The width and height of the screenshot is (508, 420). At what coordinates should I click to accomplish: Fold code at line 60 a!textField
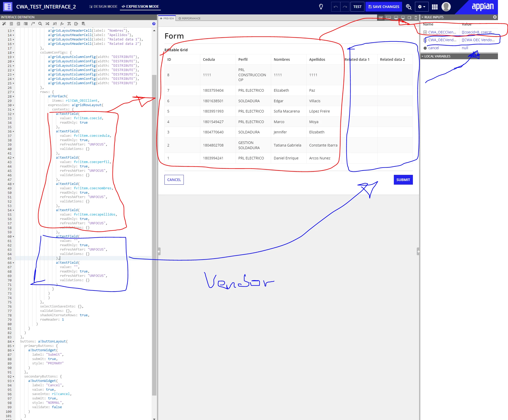pyautogui.click(x=13, y=237)
